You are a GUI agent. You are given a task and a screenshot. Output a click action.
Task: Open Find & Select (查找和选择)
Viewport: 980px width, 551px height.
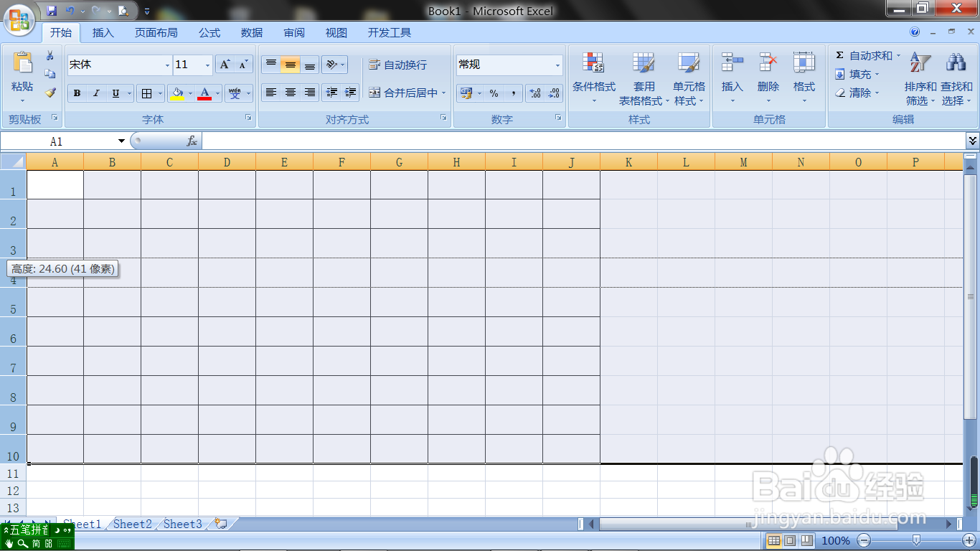[956, 77]
